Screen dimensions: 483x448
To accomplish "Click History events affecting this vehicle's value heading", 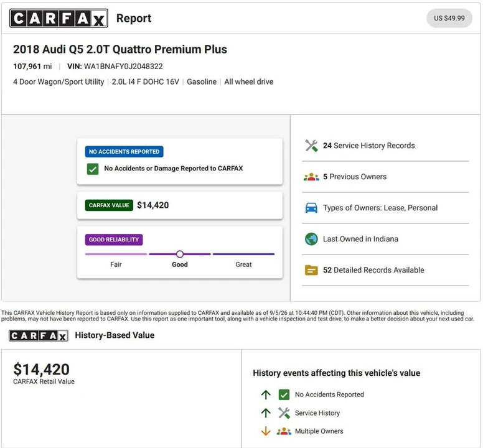I will coord(336,373).
